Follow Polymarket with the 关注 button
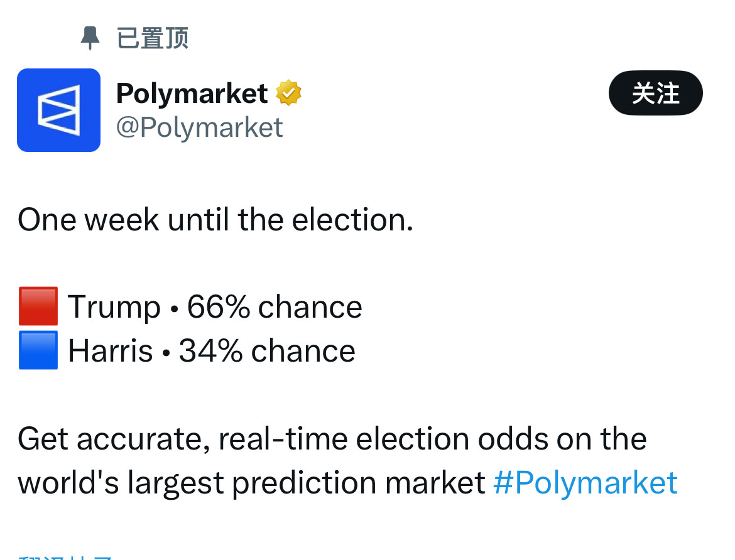Image resolution: width=735 pixels, height=560 pixels. 655,93
